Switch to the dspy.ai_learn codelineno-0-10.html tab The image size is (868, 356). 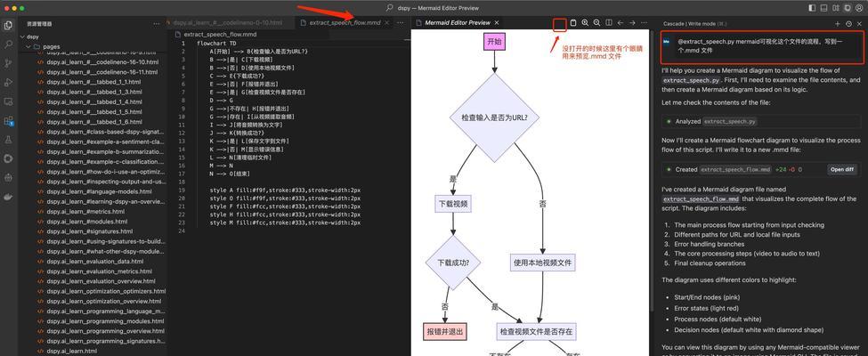pyautogui.click(x=228, y=23)
